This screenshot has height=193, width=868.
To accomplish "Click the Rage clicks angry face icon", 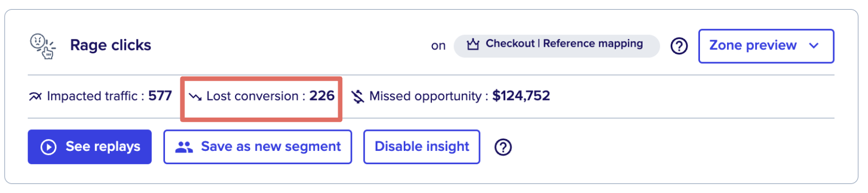I will (43, 46).
